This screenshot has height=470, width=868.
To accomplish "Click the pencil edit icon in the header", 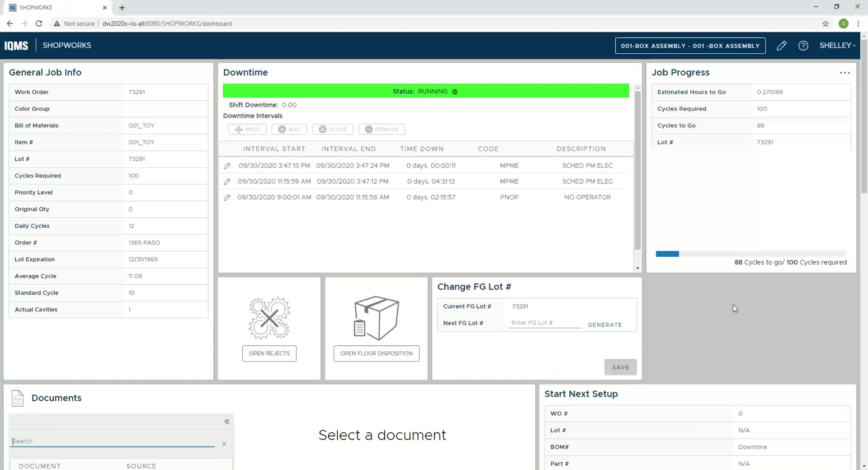I will coord(782,46).
